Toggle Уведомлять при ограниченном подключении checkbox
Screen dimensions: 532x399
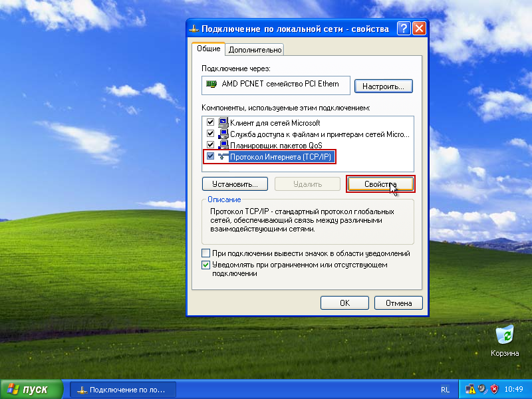[x=205, y=265]
